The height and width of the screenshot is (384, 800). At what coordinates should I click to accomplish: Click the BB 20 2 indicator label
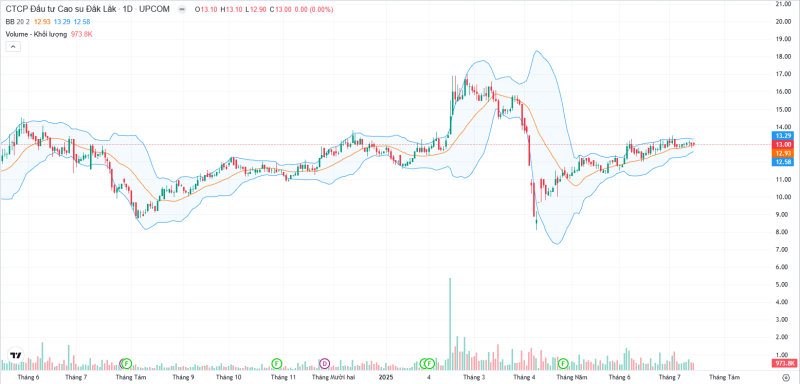17,22
